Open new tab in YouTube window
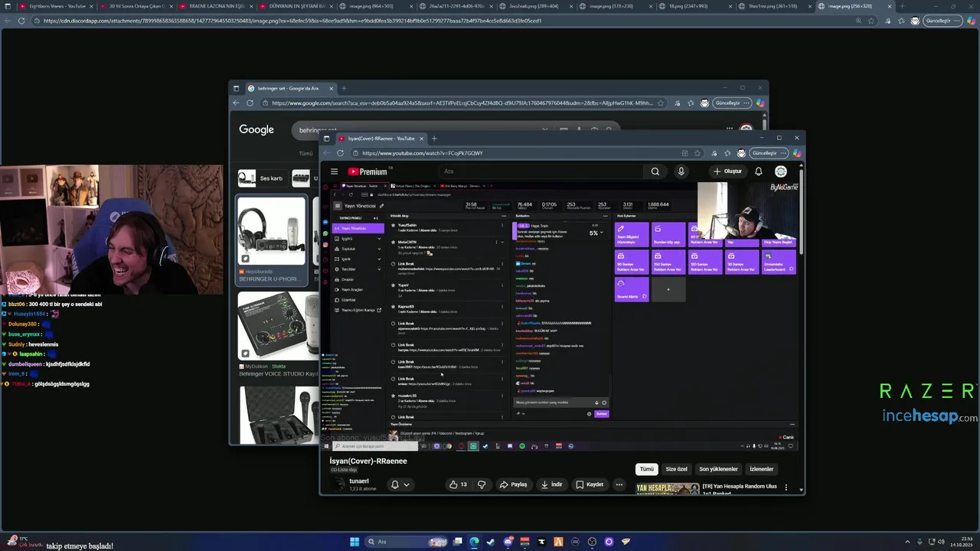 (x=434, y=139)
